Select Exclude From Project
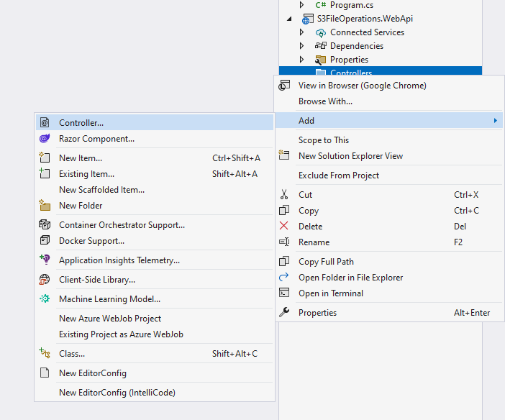Image resolution: width=505 pixels, height=420 pixels. click(339, 175)
